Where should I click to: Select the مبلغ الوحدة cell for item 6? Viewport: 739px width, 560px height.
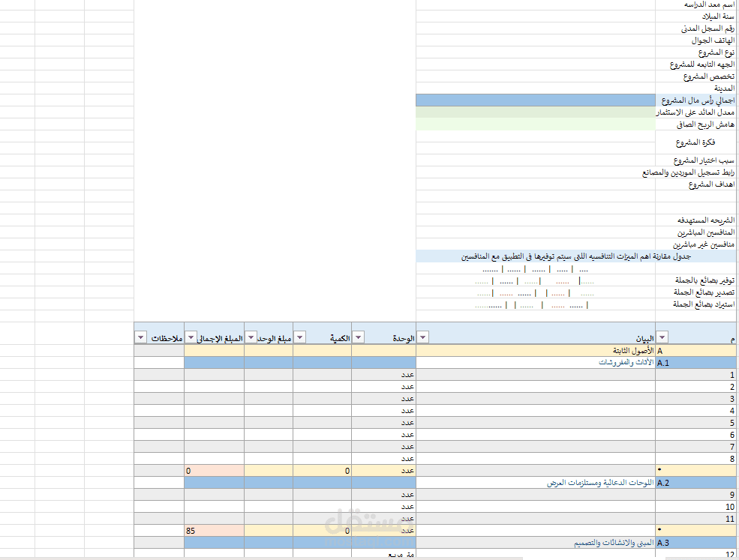click(x=269, y=435)
